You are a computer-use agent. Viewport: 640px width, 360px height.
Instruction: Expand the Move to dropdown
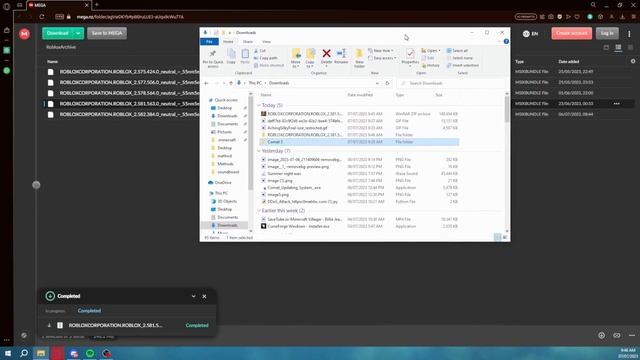(x=296, y=65)
